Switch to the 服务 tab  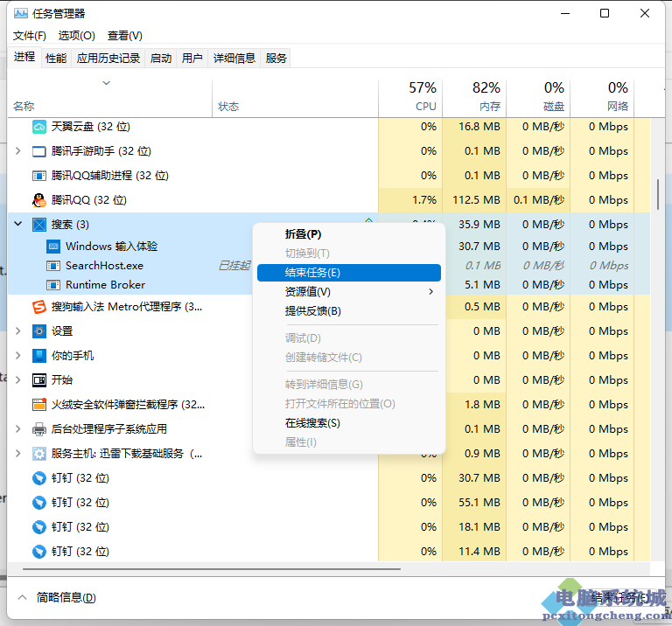[x=276, y=58]
